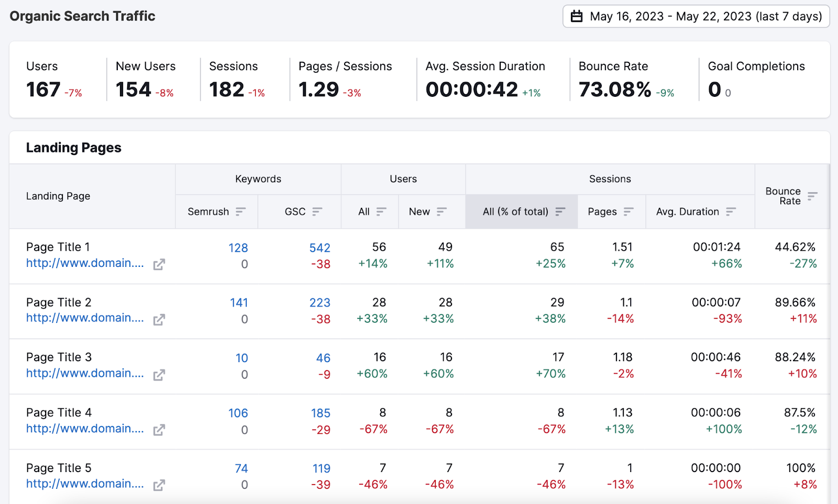The width and height of the screenshot is (838, 504).
Task: Sort sessions by All (% of total)
Action: (561, 211)
